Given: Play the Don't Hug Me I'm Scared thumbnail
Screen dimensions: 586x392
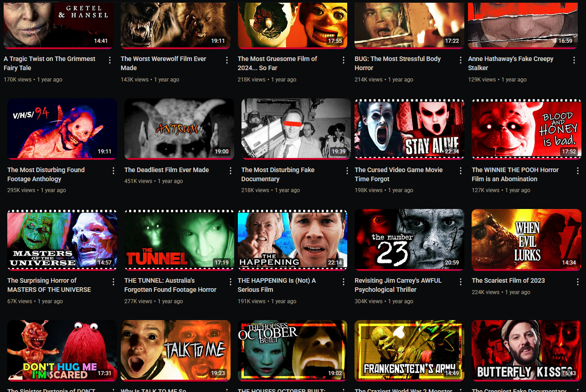Looking at the screenshot, I should tap(62, 351).
